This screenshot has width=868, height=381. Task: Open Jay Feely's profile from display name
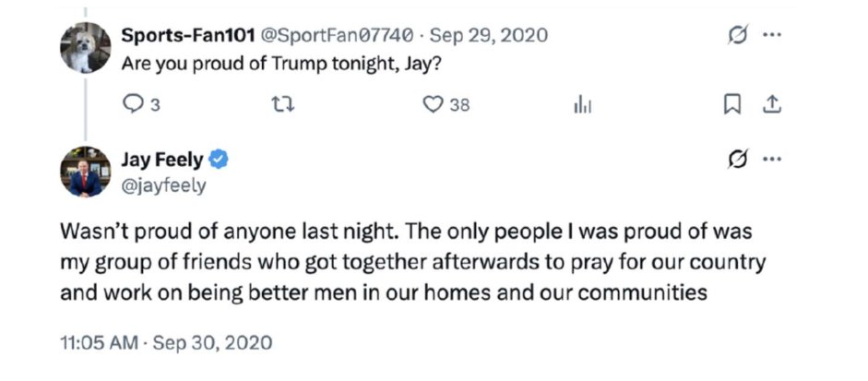click(x=162, y=160)
